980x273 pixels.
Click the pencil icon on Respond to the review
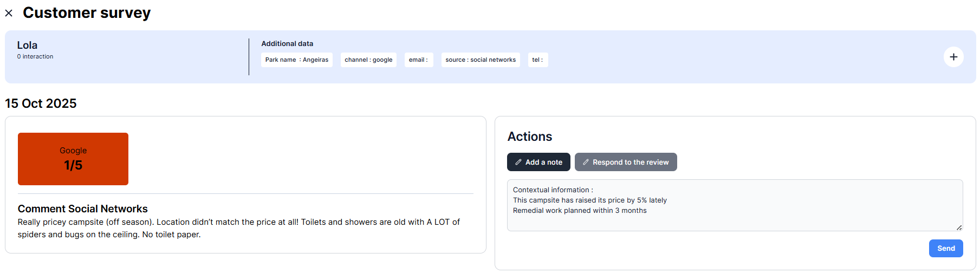[x=586, y=162]
